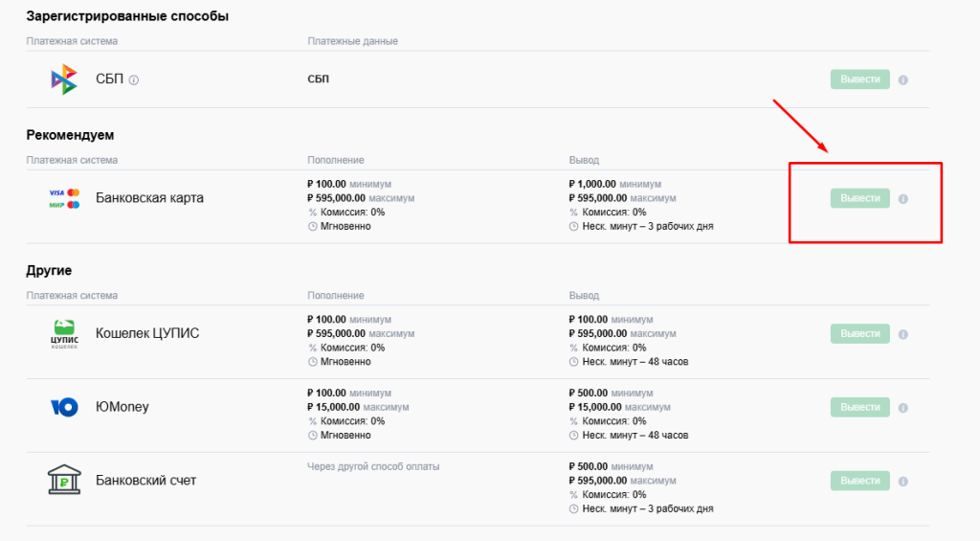Select the Кошелек ЦУПИС payment name
980x541 pixels.
pos(147,333)
